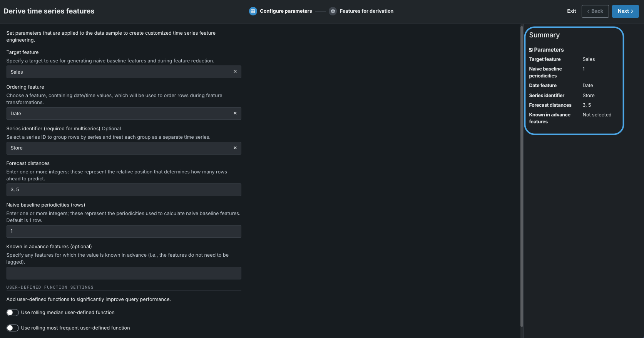Remove the Date ordering feature value

[x=235, y=113]
